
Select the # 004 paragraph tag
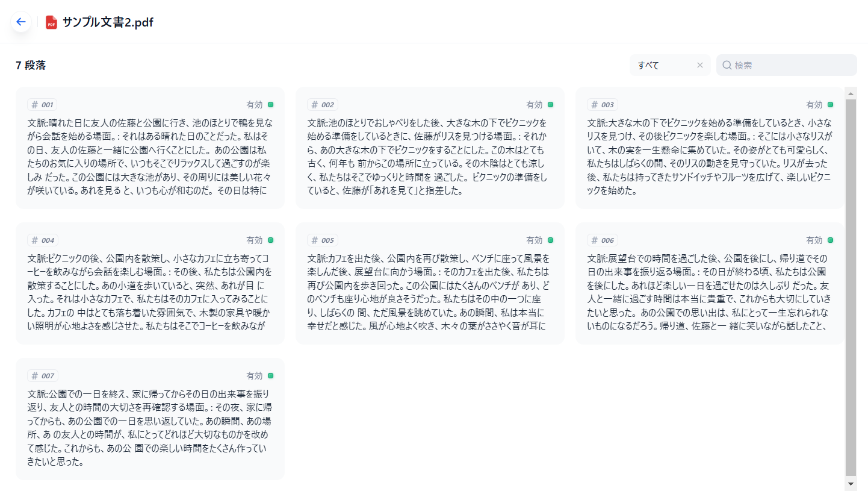(x=43, y=240)
